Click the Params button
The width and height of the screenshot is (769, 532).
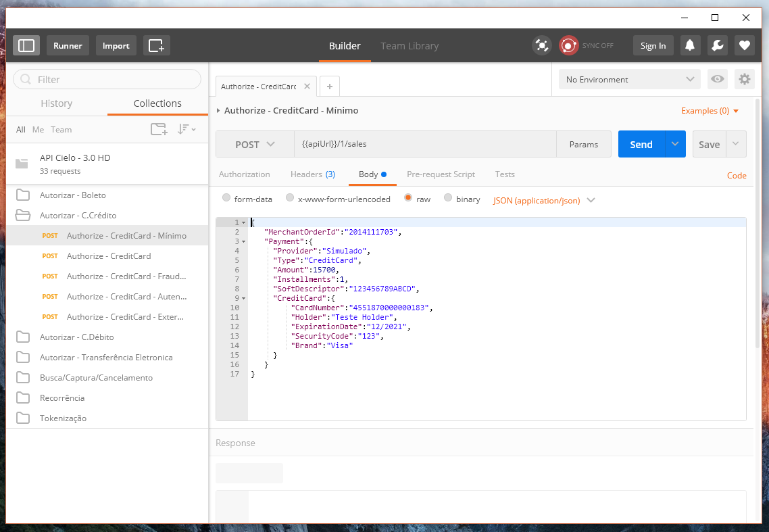584,144
